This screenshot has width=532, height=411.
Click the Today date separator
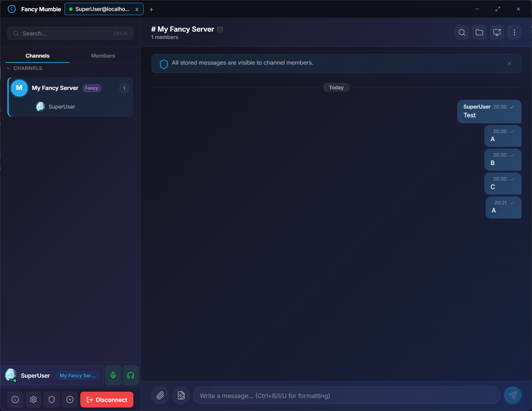click(x=336, y=87)
